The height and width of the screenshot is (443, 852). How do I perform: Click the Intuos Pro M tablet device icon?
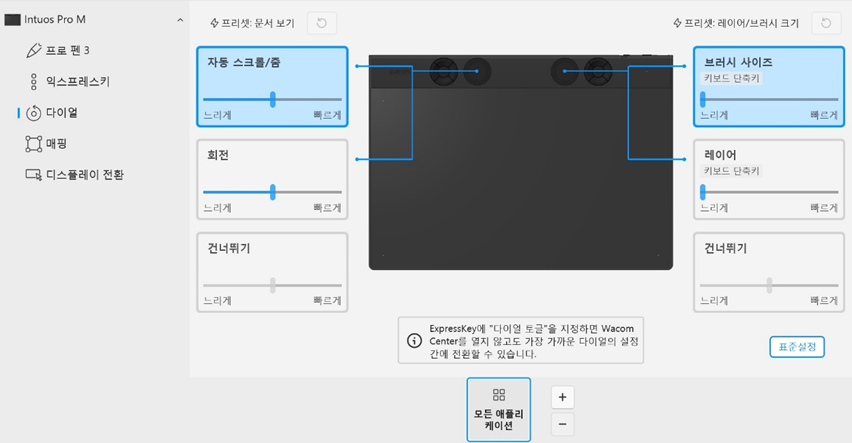click(x=12, y=20)
